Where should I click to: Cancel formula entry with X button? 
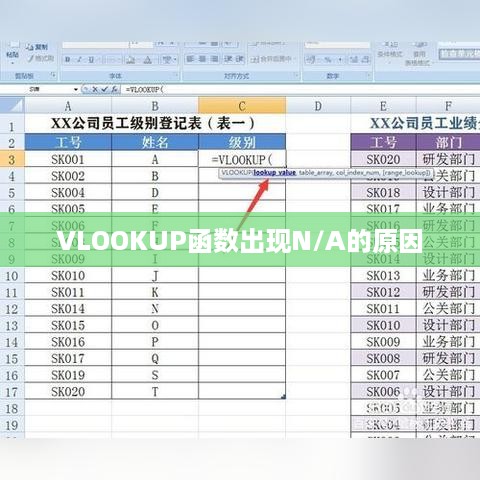point(95,89)
